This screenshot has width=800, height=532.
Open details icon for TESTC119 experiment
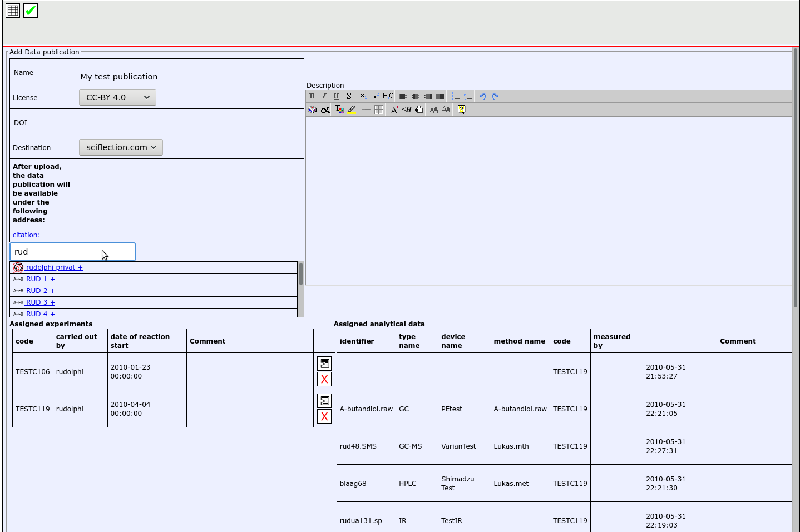coord(324,401)
